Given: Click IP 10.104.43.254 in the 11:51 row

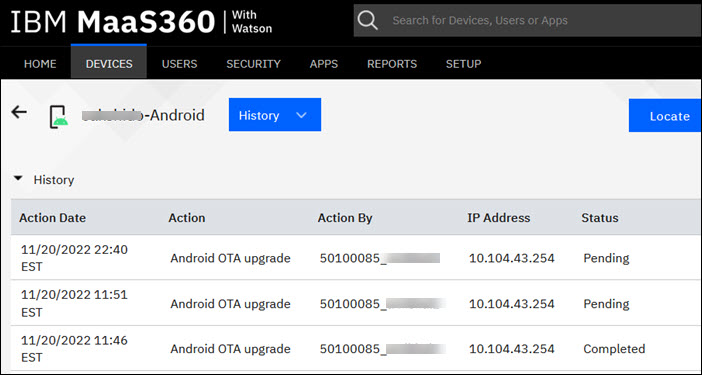Looking at the screenshot, I should (512, 304).
